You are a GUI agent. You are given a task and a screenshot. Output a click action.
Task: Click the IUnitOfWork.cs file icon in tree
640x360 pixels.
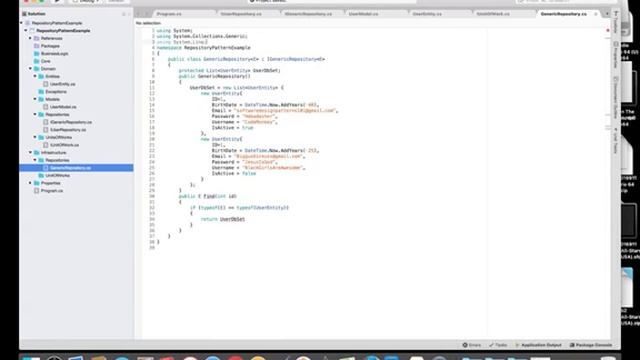46,145
